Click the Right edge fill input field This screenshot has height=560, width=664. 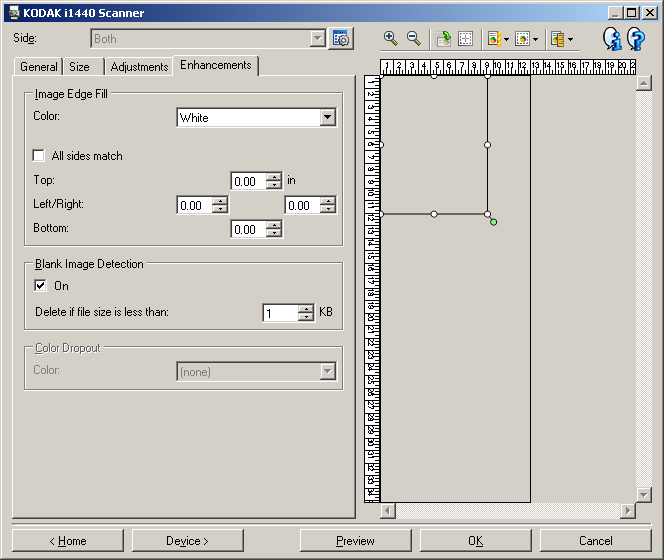click(x=302, y=205)
